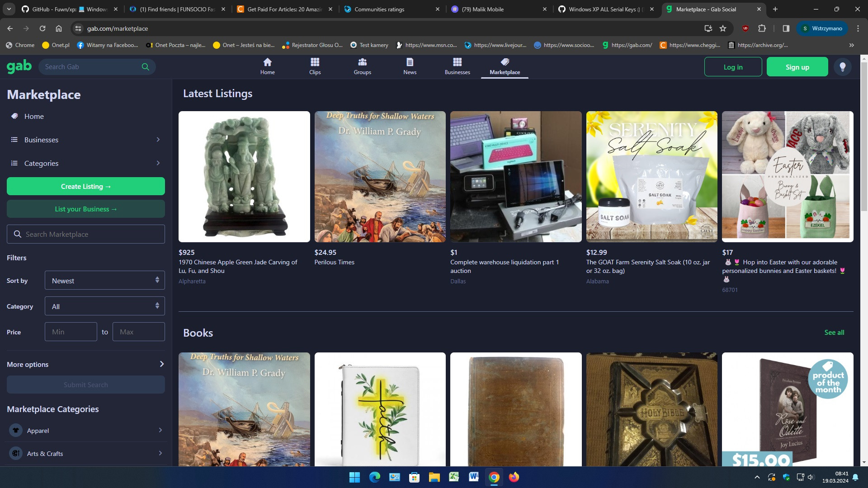Open the Serenity Salt Soak listing image
Viewport: 868px width, 488px height.
(651, 177)
